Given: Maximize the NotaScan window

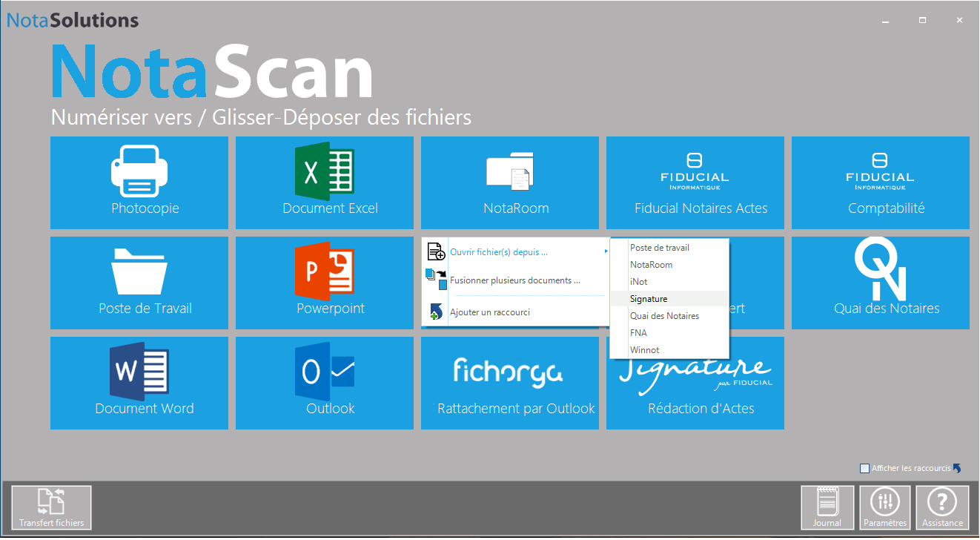Looking at the screenshot, I should (x=923, y=20).
